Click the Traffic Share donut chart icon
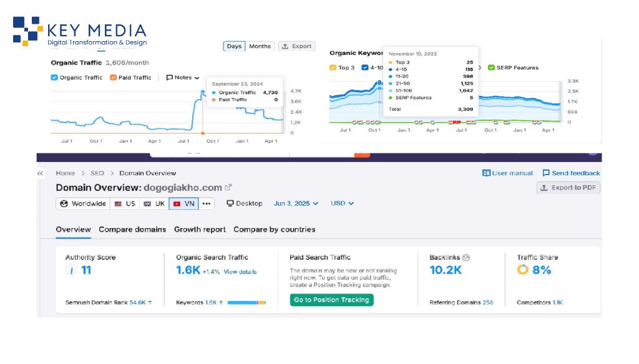The image size is (639, 364). pyautogui.click(x=522, y=269)
